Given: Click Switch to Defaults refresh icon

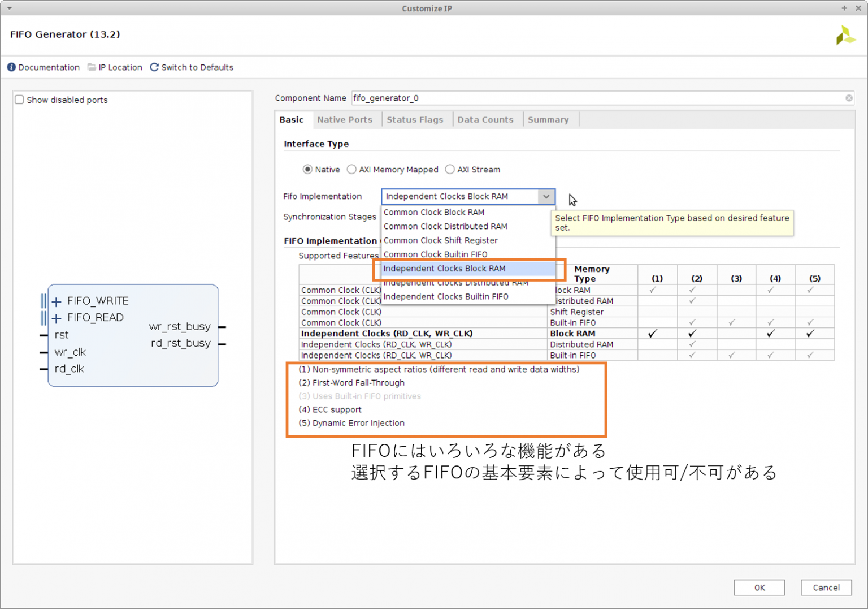Looking at the screenshot, I should [154, 67].
